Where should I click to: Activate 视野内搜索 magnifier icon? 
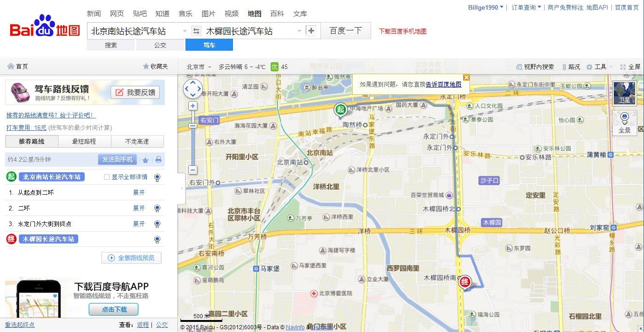(x=519, y=66)
